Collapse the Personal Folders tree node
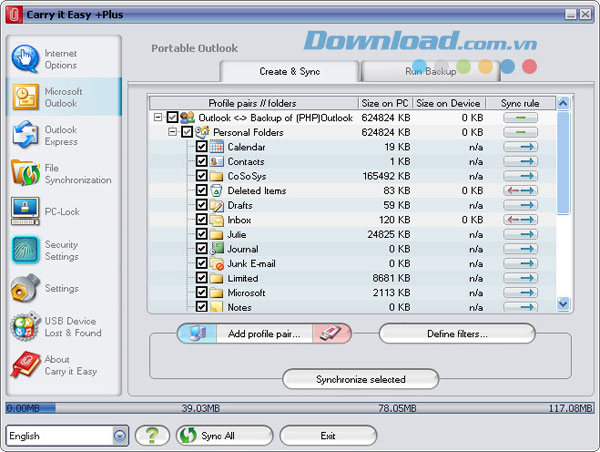 [173, 132]
